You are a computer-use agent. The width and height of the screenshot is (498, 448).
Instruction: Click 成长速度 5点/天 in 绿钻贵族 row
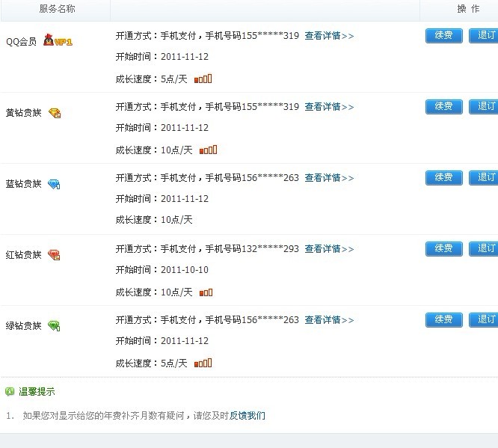pyautogui.click(x=152, y=363)
